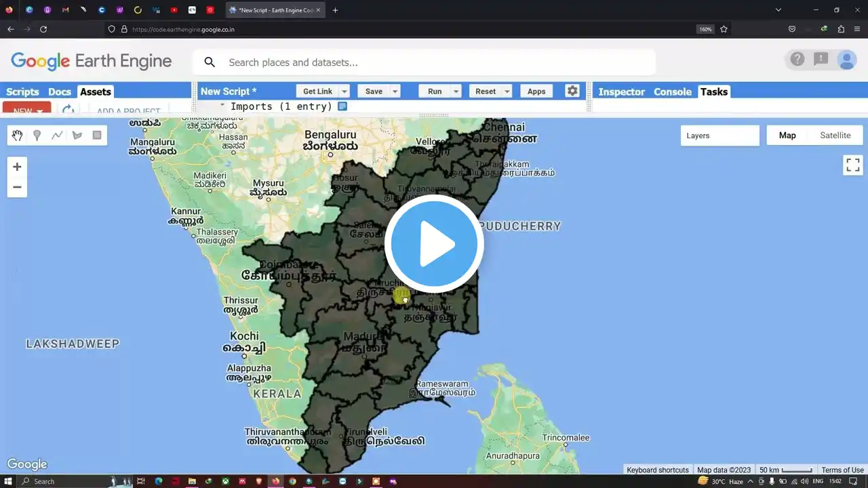The height and width of the screenshot is (488, 868).
Task: Expand the Layers panel
Action: 720,136
